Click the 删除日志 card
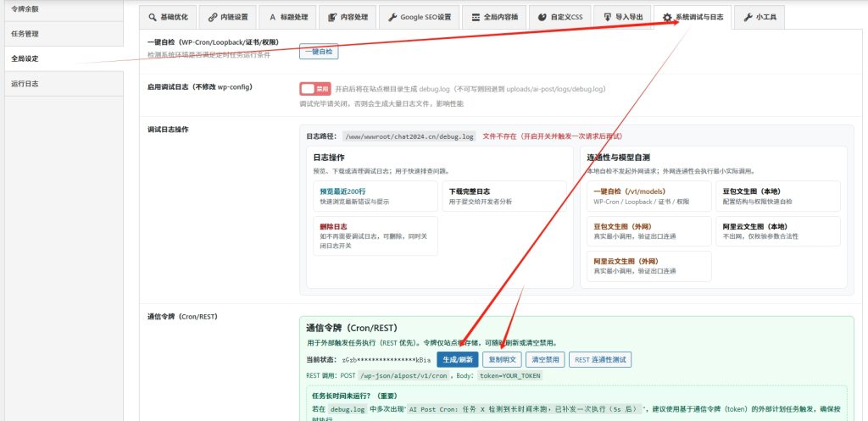Viewport: 868px width, 421px height. [x=376, y=235]
